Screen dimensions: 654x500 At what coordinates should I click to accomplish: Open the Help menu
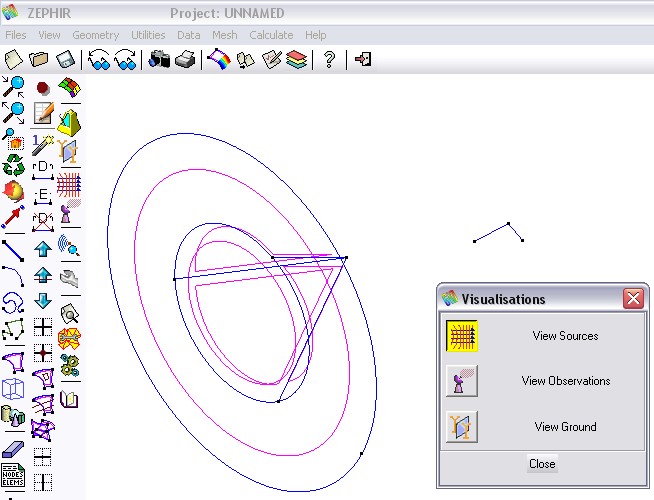[x=315, y=35]
